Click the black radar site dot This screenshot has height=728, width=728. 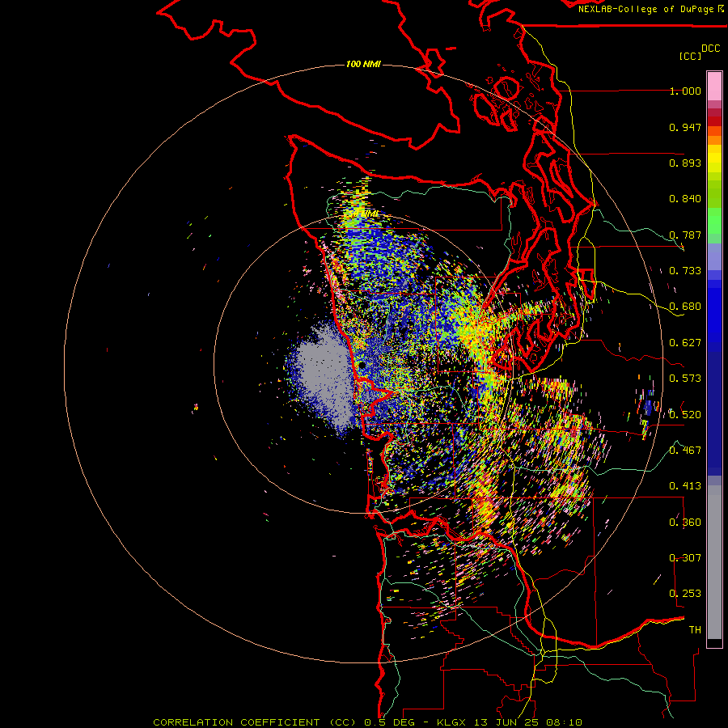[x=362, y=366]
